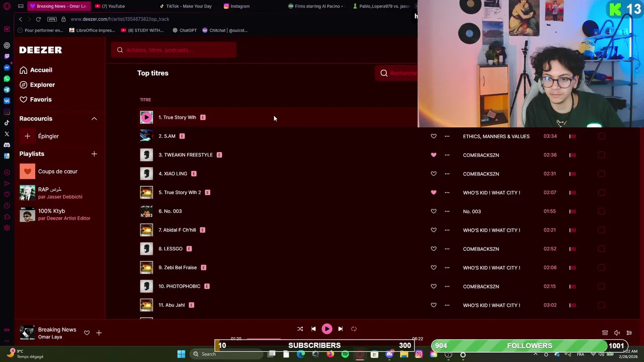Toggle repeat mode in player
644x362 pixels.
pos(354,329)
